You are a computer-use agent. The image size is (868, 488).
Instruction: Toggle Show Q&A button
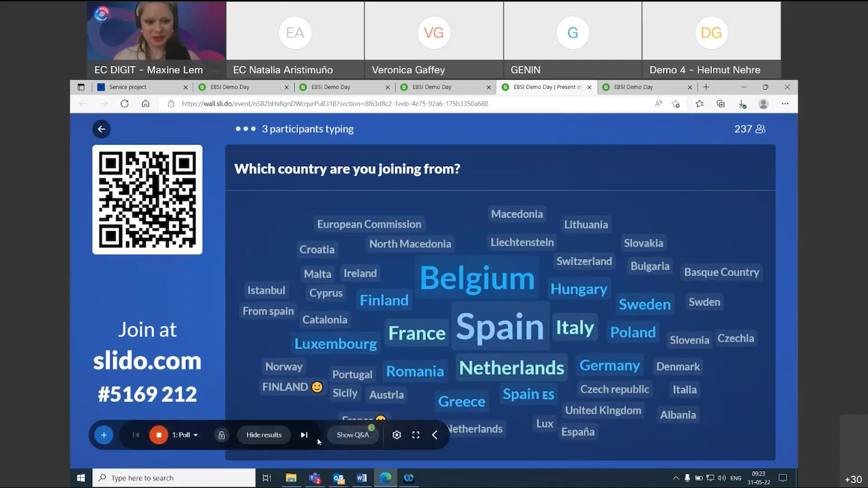353,435
